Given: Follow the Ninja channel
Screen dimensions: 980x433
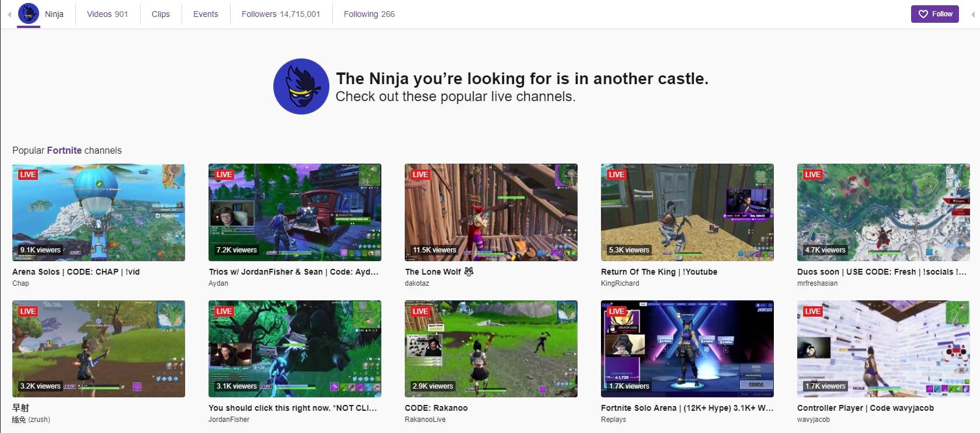Looking at the screenshot, I should point(935,14).
